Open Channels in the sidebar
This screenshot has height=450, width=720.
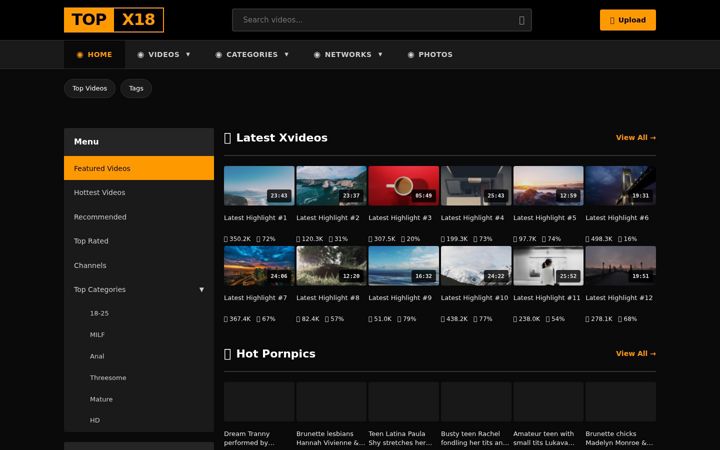coord(139,265)
